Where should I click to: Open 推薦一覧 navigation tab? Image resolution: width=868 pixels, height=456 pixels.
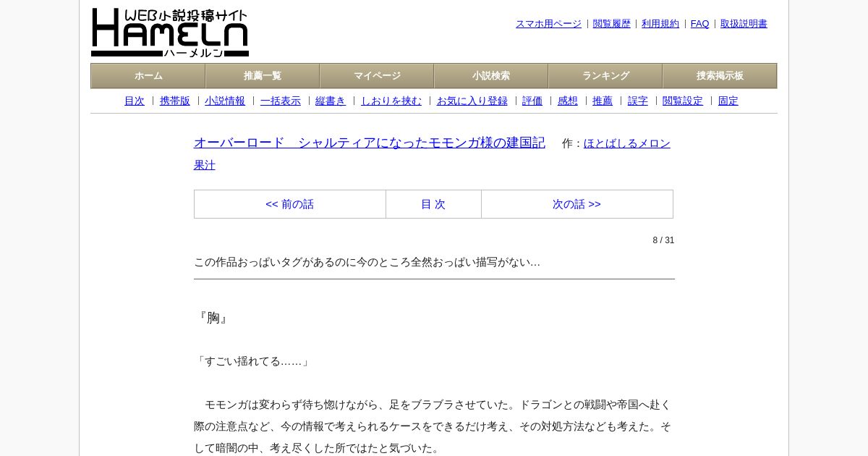(263, 76)
